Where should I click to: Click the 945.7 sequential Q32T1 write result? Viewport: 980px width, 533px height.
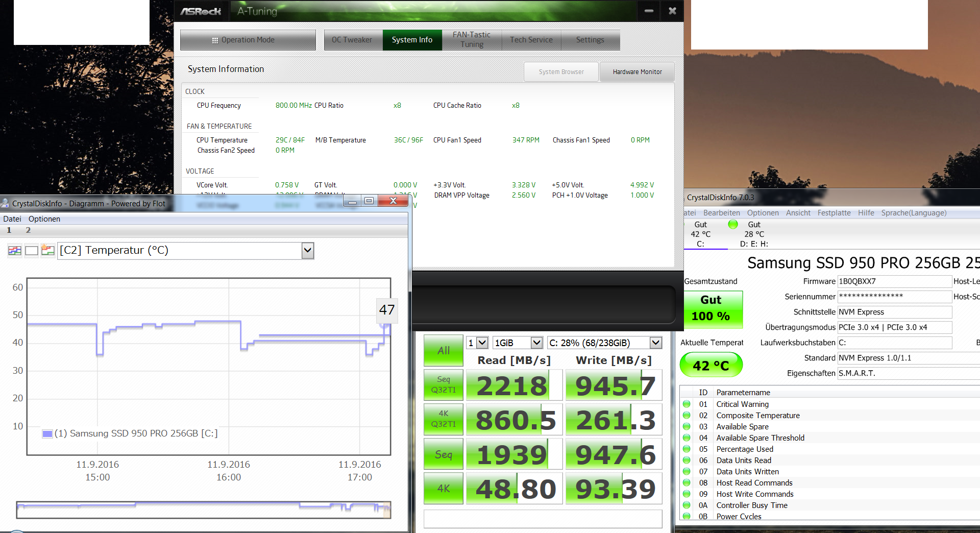point(614,385)
